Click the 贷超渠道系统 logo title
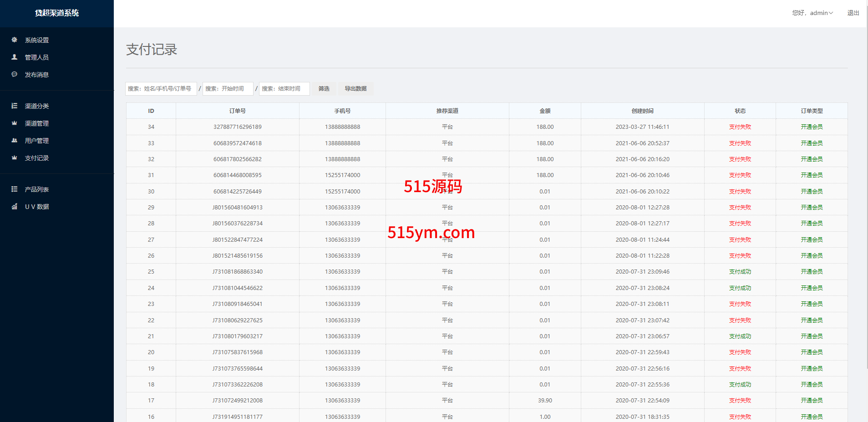Image resolution: width=868 pixels, height=422 pixels. pos(57,13)
